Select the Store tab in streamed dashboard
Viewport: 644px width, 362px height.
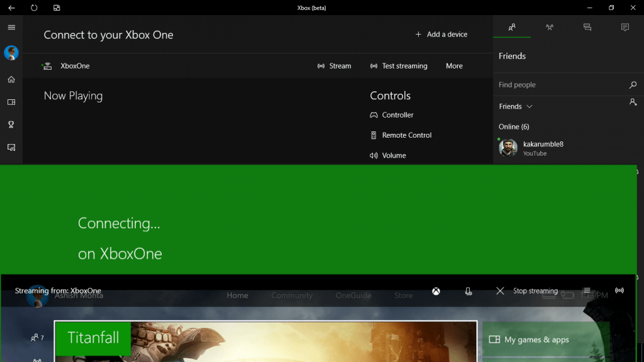point(403,295)
